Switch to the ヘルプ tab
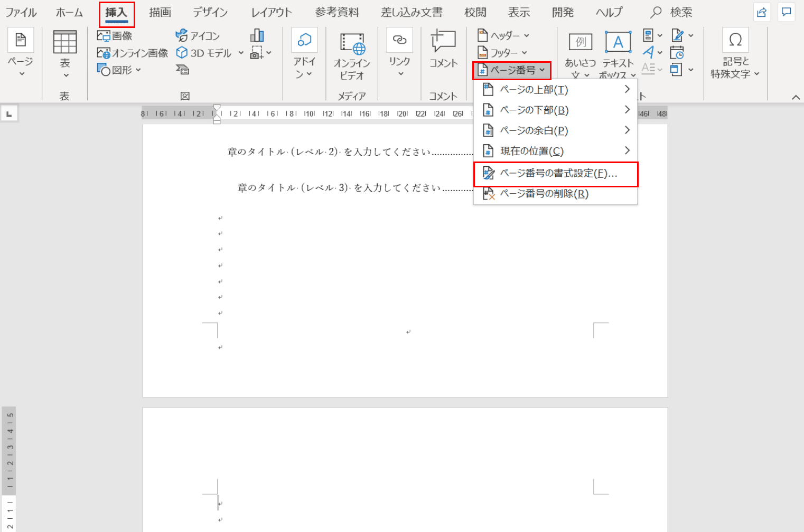804x532 pixels. 609,12
